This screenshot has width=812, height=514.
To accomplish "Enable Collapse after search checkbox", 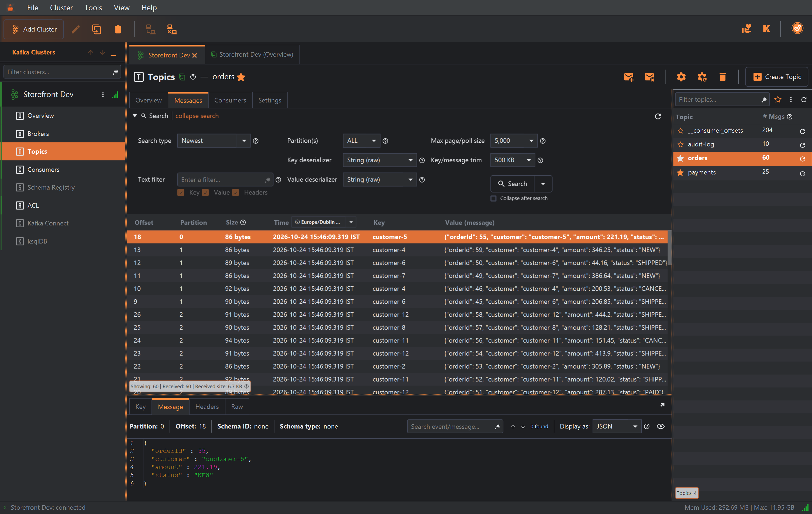I will 493,198.
